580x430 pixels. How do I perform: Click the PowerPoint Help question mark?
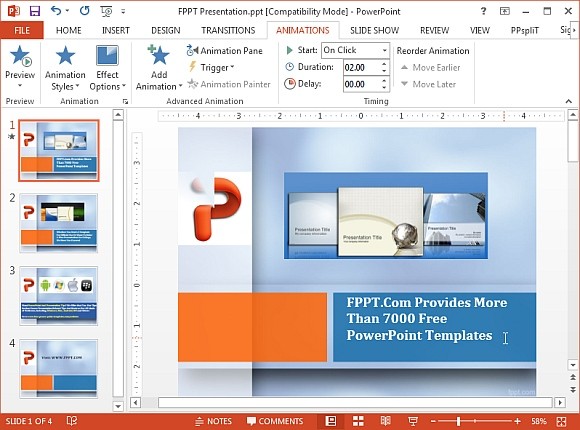(x=483, y=11)
